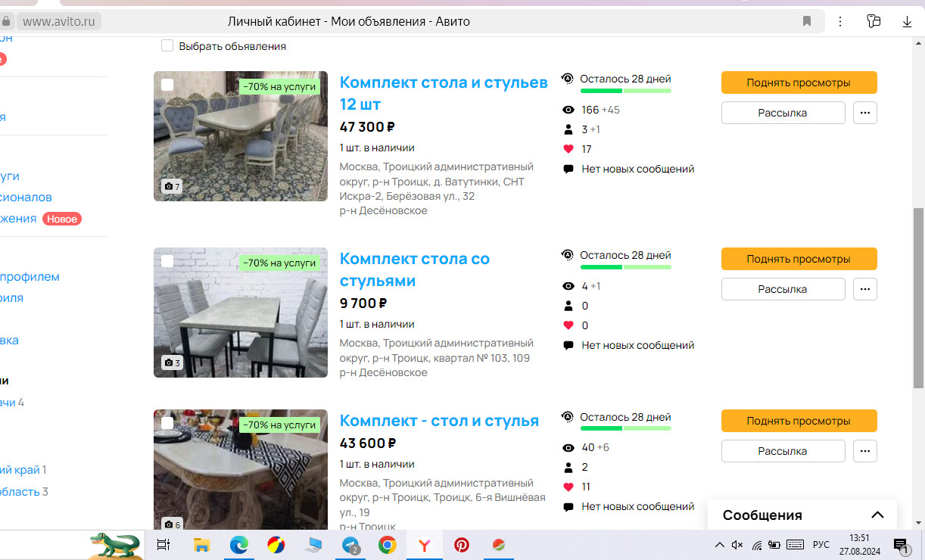
Task: Expand the 'Сообщения' panel chevron
Action: [877, 515]
